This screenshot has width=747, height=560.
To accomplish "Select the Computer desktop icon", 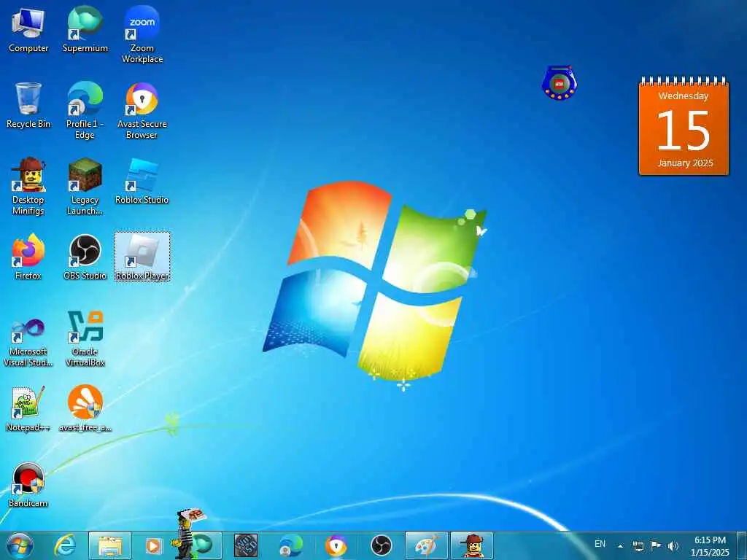I will (28, 30).
